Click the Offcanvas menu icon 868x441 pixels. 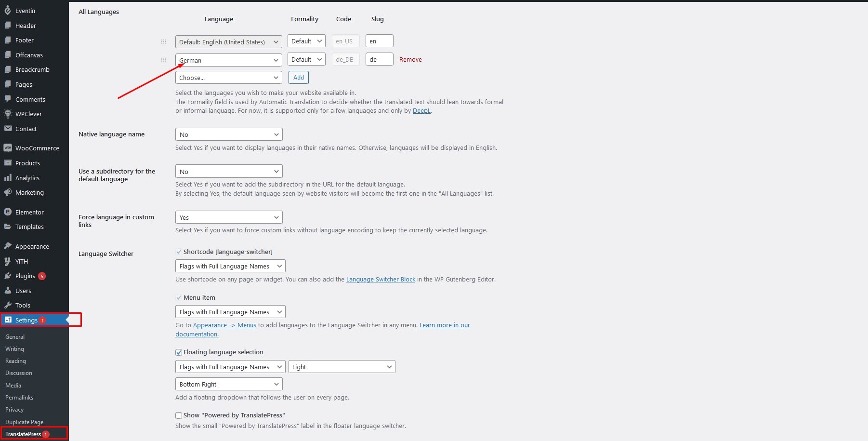click(7, 55)
